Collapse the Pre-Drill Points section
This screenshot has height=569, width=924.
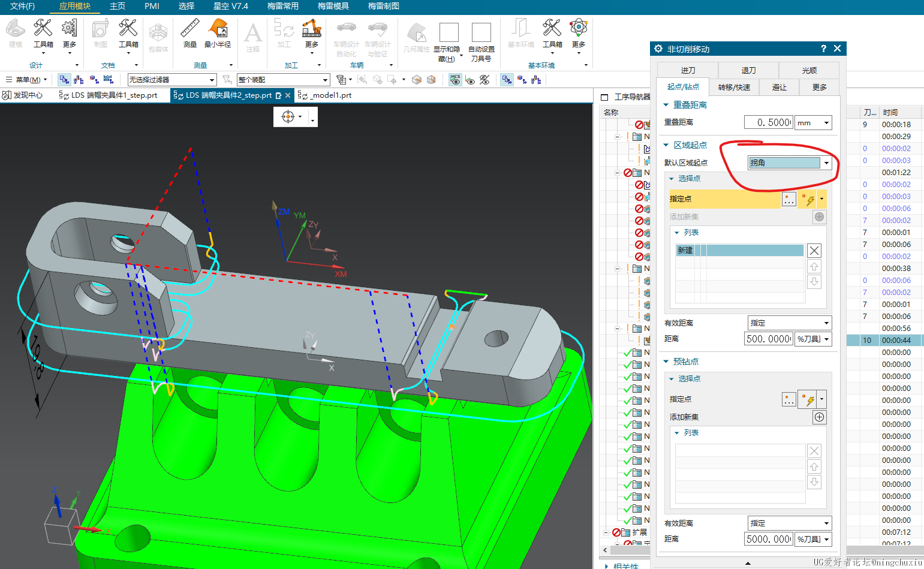[666, 362]
